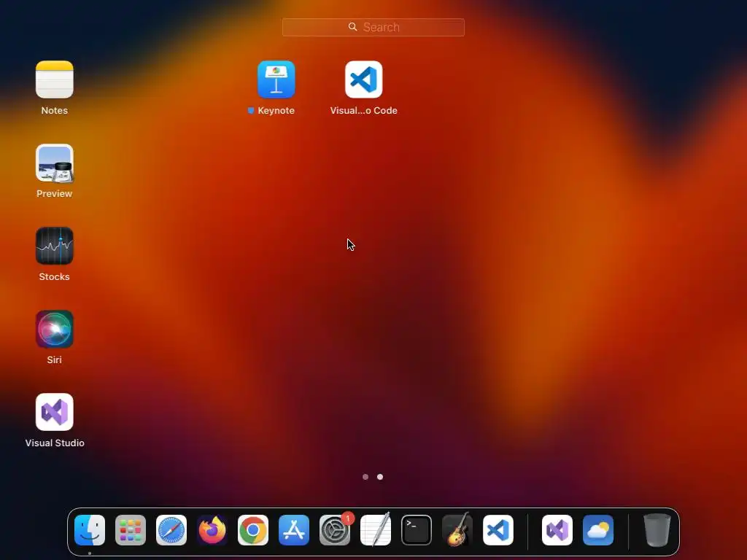Click the Launchpad Search field
The height and width of the screenshot is (560, 747).
pos(373,27)
